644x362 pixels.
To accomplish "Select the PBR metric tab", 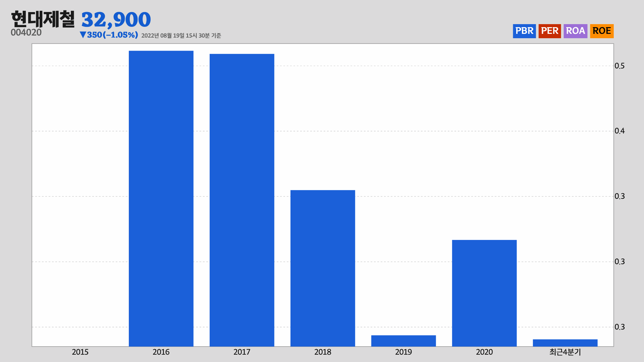I will (524, 31).
